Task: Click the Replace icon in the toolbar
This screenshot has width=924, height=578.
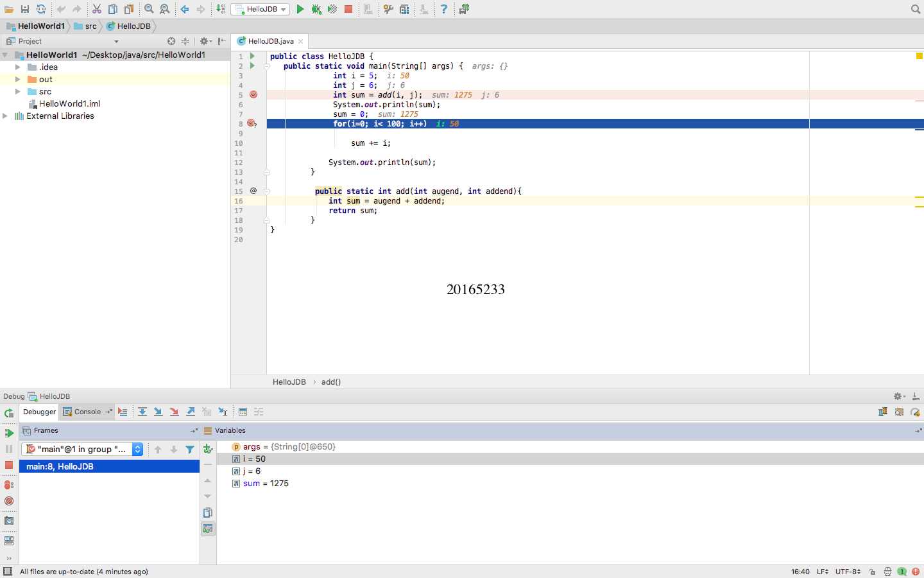Action: coord(165,9)
